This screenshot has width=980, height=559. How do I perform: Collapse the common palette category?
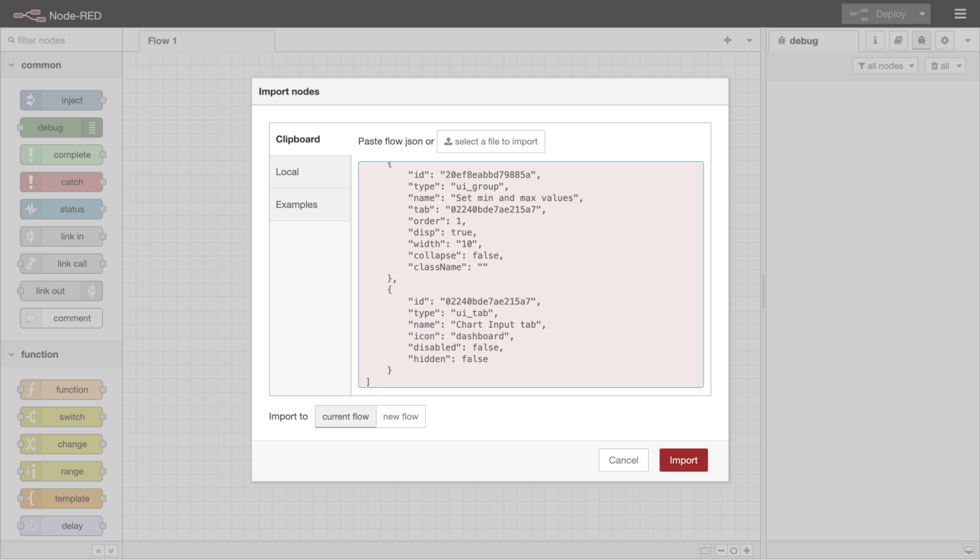(x=41, y=65)
